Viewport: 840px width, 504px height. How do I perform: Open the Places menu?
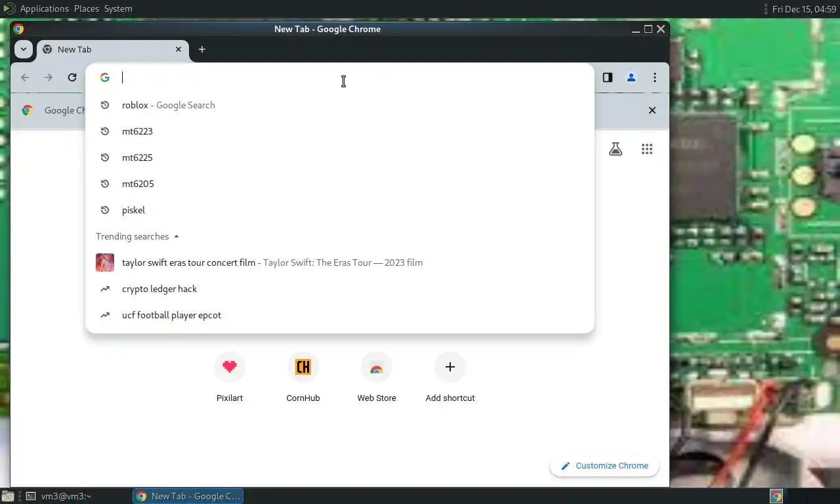pos(87,9)
